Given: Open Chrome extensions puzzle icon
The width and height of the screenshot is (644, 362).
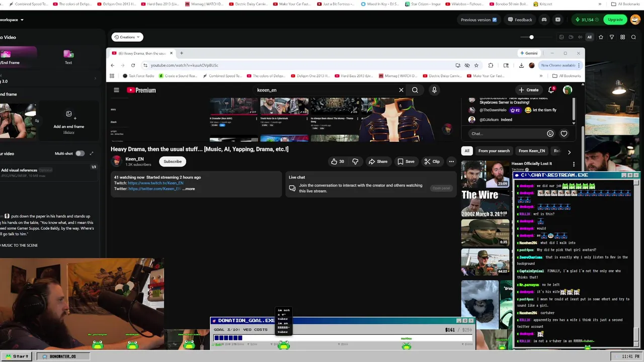Looking at the screenshot, I should [491, 65].
